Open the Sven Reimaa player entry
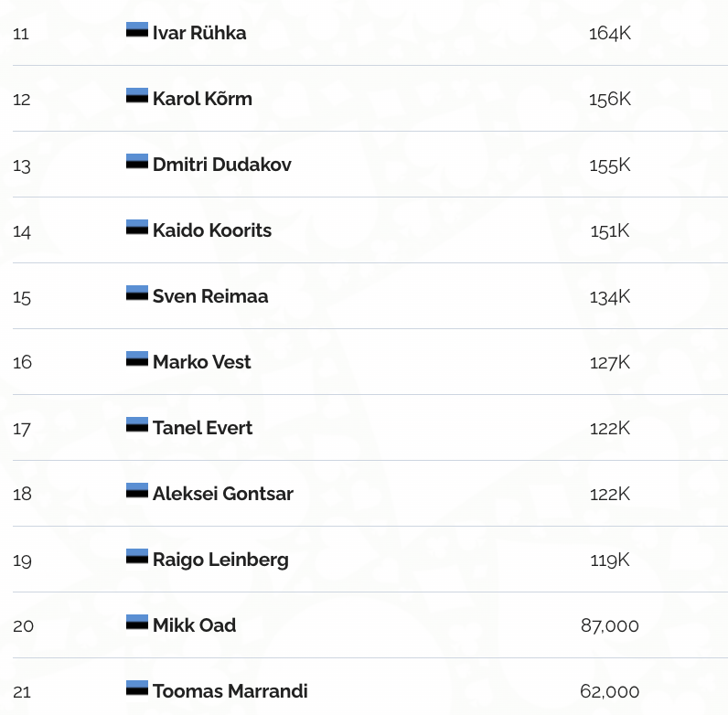The image size is (728, 715). click(x=210, y=296)
